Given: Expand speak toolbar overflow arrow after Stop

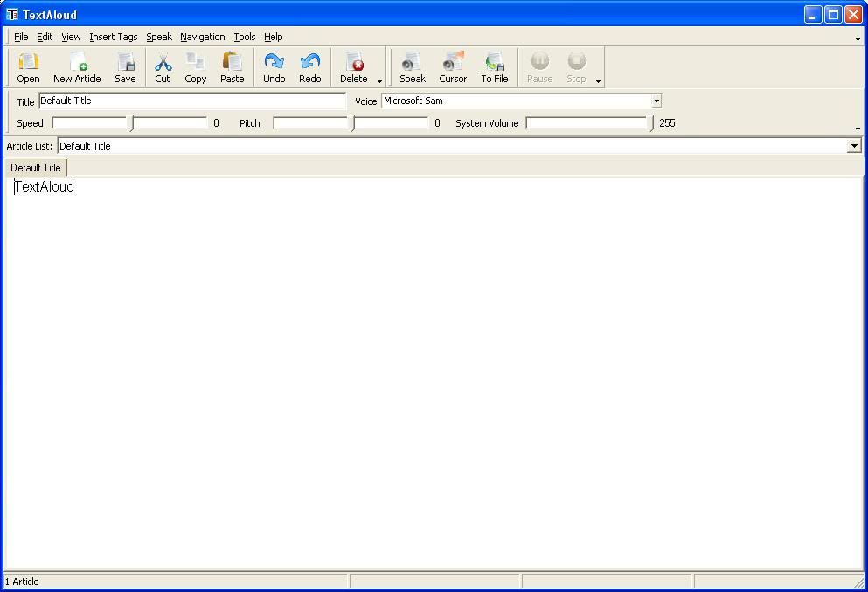Looking at the screenshot, I should point(599,81).
